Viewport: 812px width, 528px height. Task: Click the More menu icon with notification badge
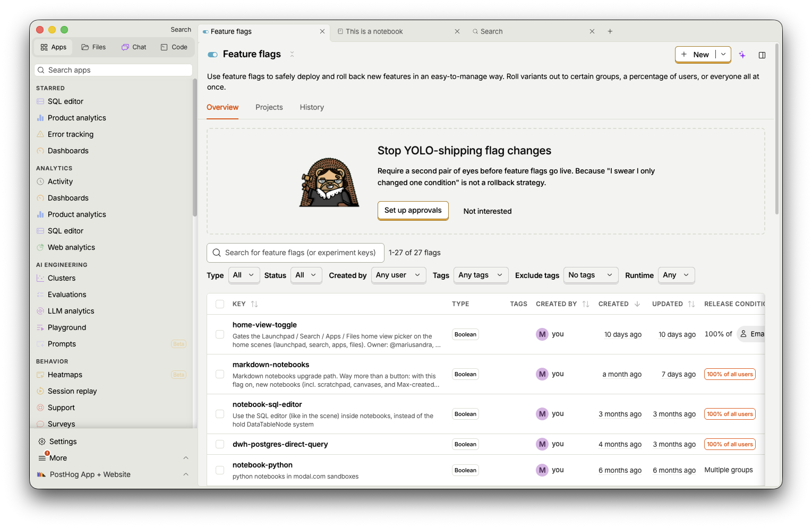click(x=42, y=457)
